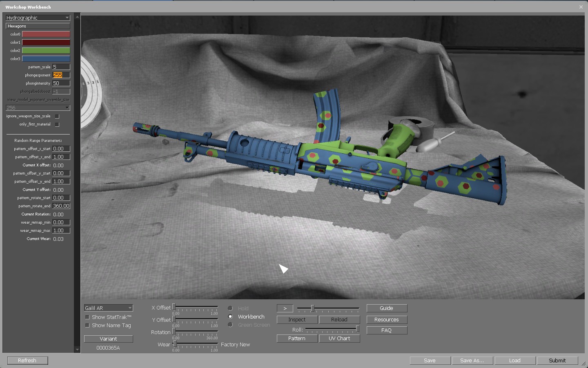
Task: Click the Roll slider
Action: tap(332, 329)
